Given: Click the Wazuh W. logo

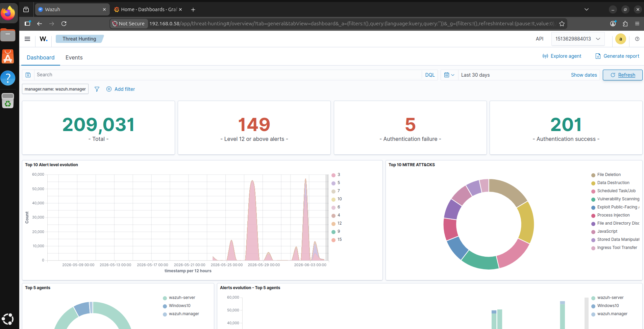Looking at the screenshot, I should pyautogui.click(x=44, y=39).
